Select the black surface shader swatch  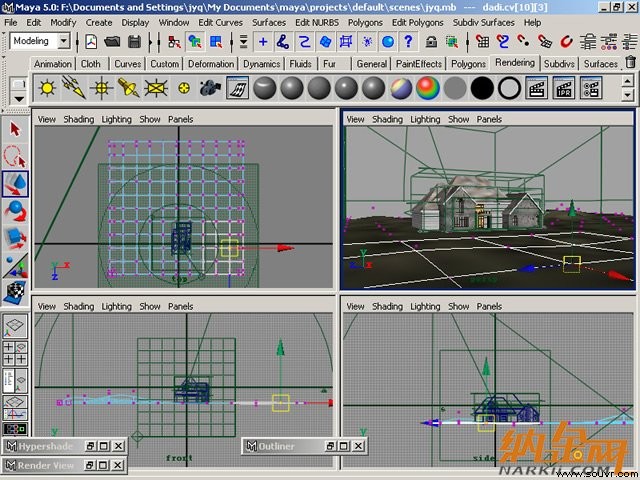coord(482,88)
